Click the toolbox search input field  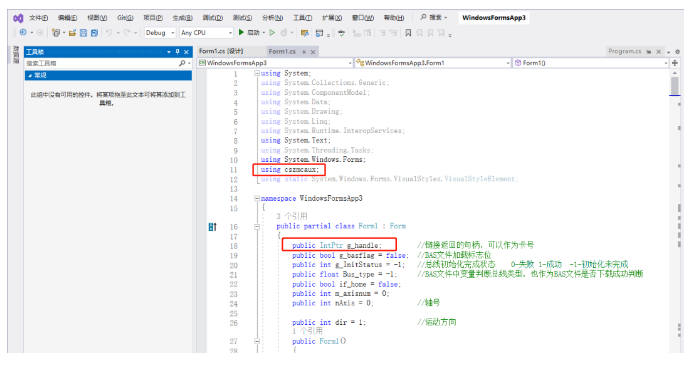(102, 63)
